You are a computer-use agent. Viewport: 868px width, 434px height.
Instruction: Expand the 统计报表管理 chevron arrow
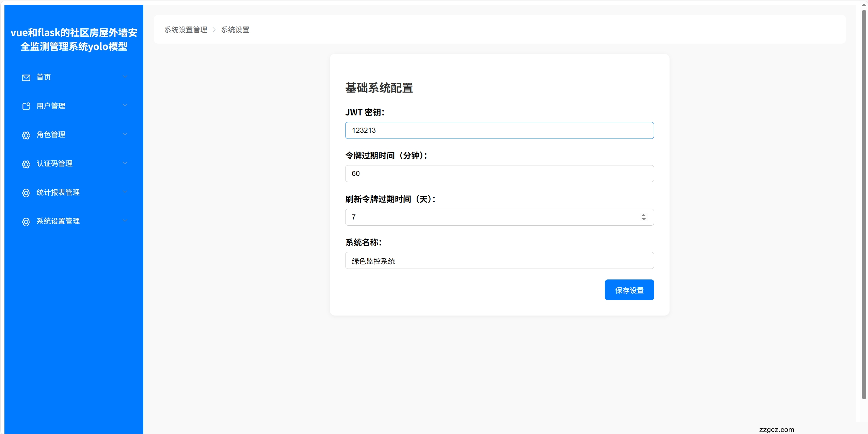125,192
